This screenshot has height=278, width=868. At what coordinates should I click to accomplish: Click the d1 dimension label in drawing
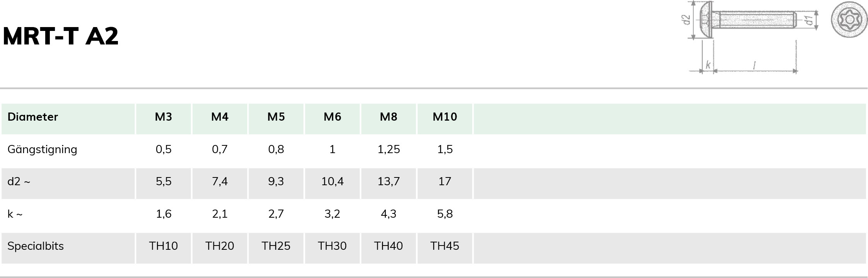coord(809,21)
